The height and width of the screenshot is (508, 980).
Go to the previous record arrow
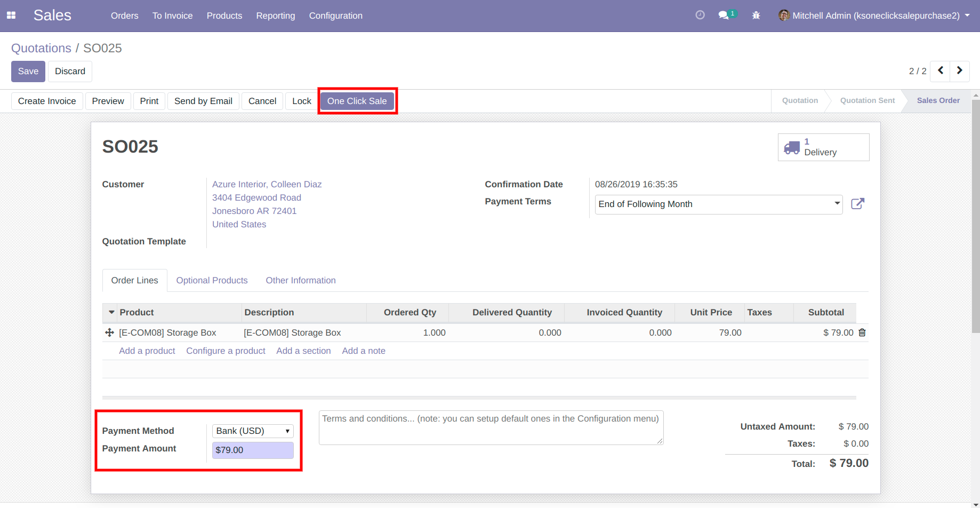click(941, 70)
